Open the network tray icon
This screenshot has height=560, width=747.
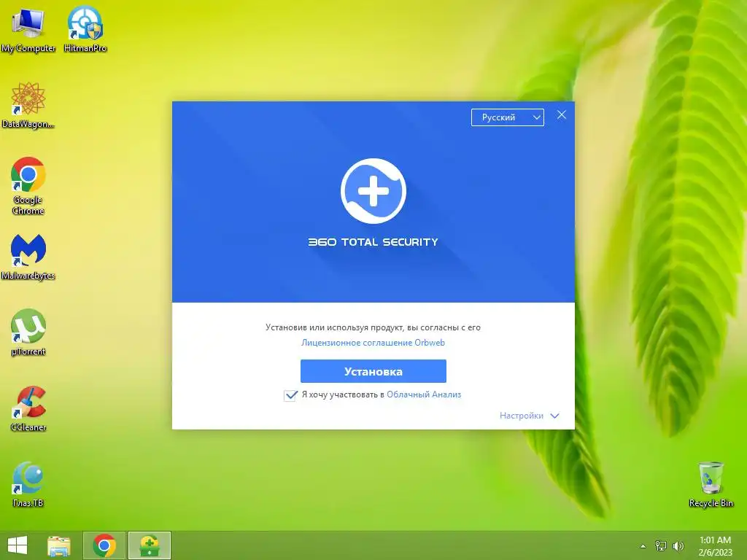click(x=661, y=546)
